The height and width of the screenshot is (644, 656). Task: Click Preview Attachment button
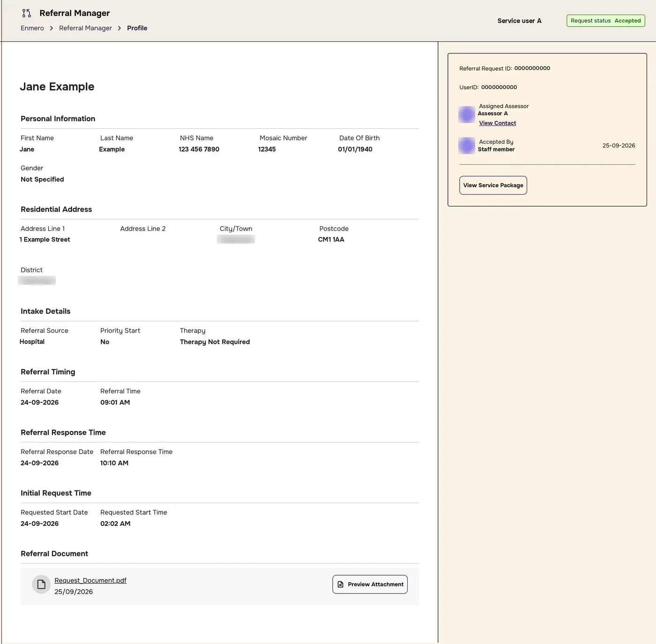point(370,585)
